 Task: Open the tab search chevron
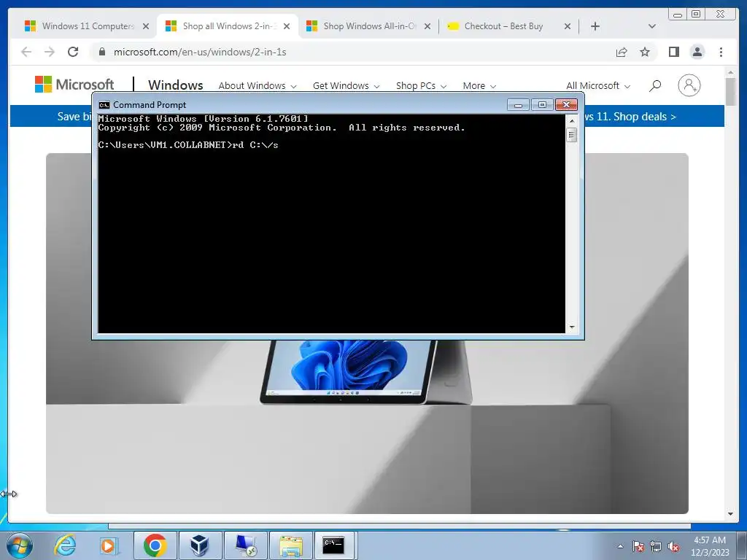coord(652,26)
